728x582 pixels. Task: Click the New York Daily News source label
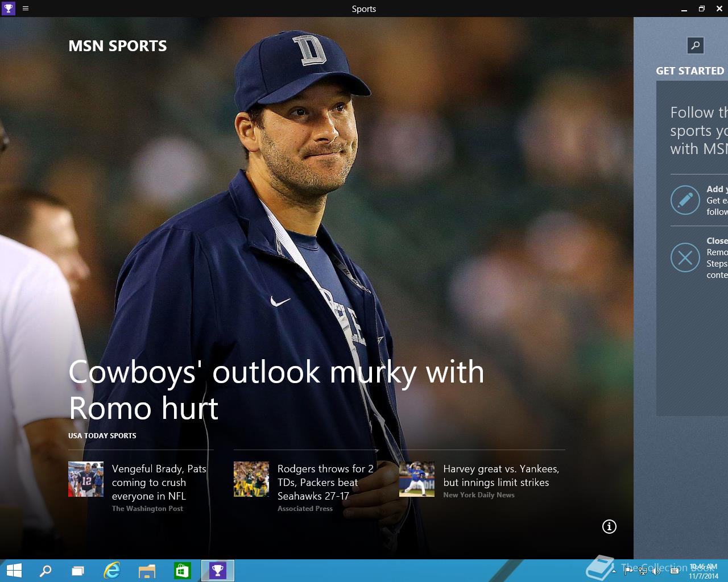tap(479, 495)
